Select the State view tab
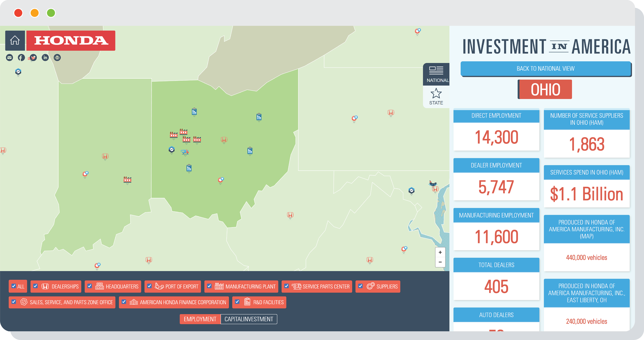Viewport: 644px width, 340px height. click(436, 97)
